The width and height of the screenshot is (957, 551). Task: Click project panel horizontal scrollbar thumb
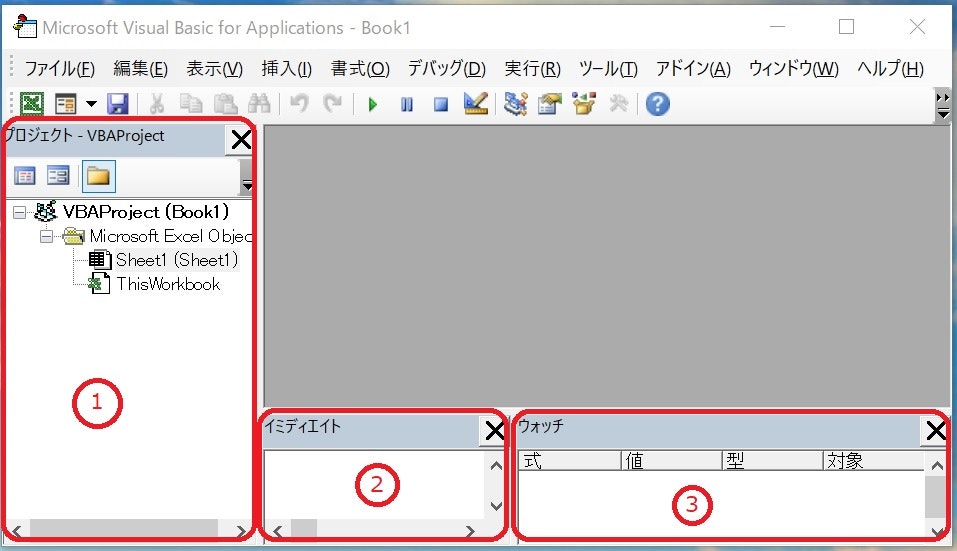pos(123,529)
